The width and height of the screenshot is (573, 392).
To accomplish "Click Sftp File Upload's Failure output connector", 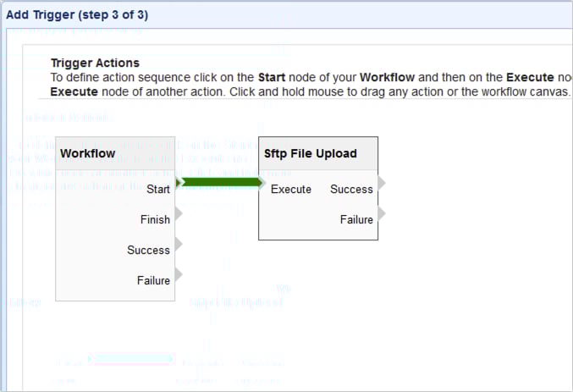I will (382, 213).
